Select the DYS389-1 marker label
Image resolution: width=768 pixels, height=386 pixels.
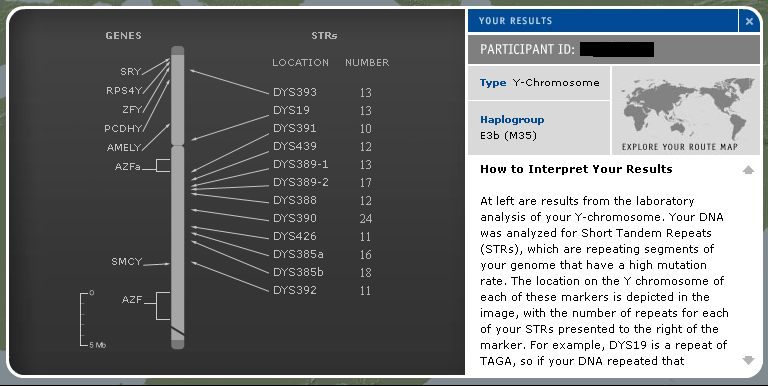301,164
